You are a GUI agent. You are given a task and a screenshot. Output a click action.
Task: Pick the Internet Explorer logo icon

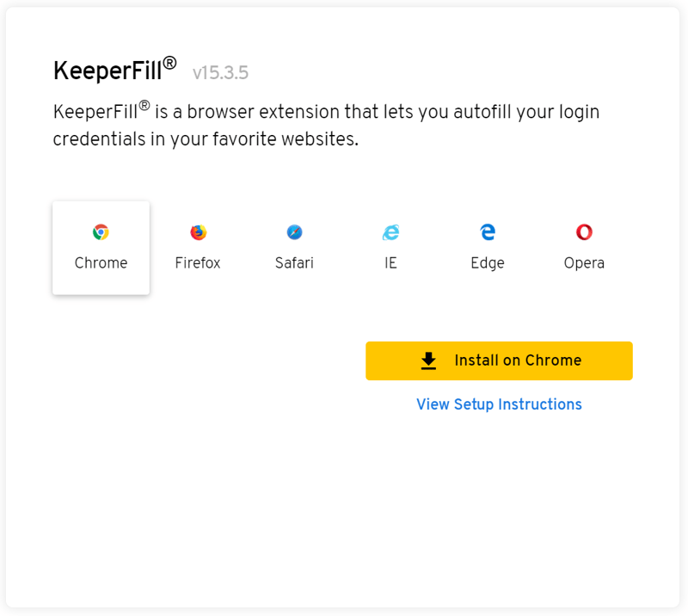391,231
